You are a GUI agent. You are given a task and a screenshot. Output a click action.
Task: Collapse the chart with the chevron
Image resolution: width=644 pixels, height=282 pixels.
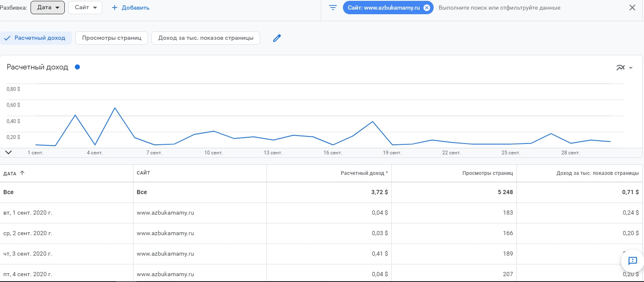8,152
